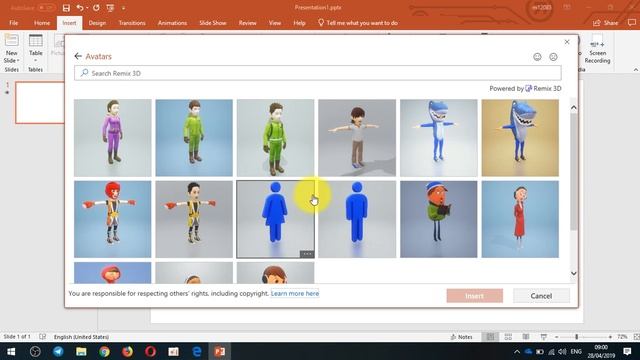Image resolution: width=640 pixels, height=360 pixels.
Task: Open Firefox from the taskbar
Action: tap(127, 351)
